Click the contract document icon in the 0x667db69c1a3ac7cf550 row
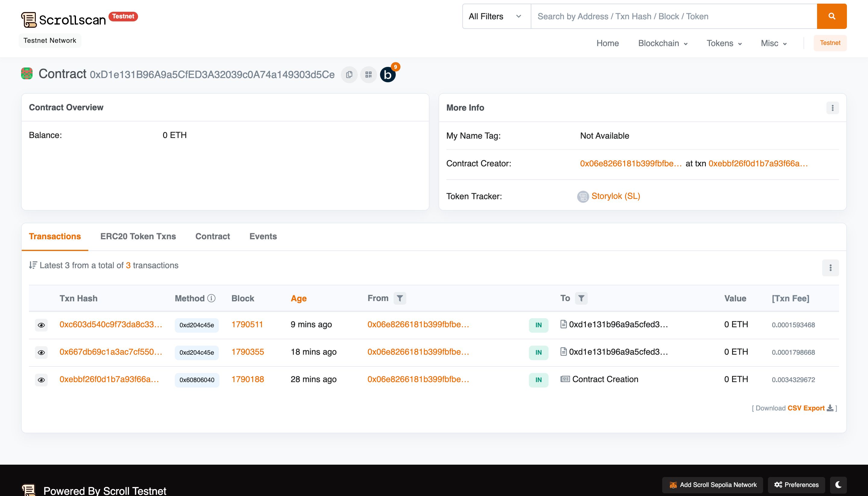Screen dimensions: 868x496 coord(564,352)
